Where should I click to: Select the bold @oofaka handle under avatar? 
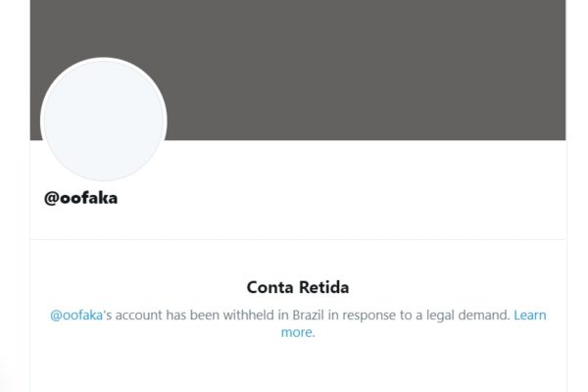point(80,198)
